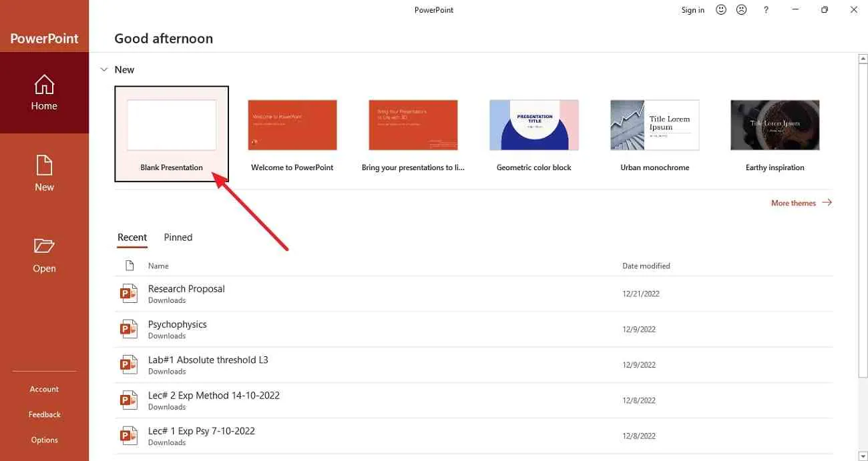This screenshot has width=868, height=461.
Task: Click Lec# 1 Exp Psy file icon
Action: point(128,436)
